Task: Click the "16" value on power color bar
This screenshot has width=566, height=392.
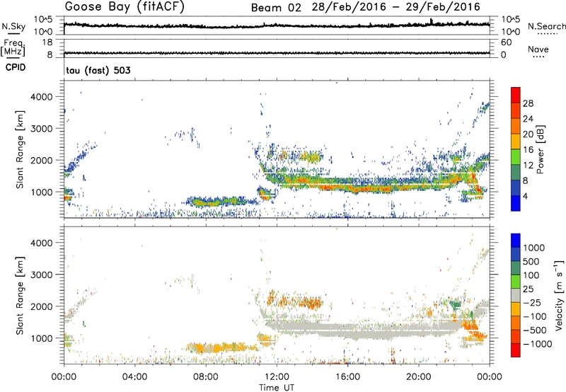Action: [x=528, y=150]
